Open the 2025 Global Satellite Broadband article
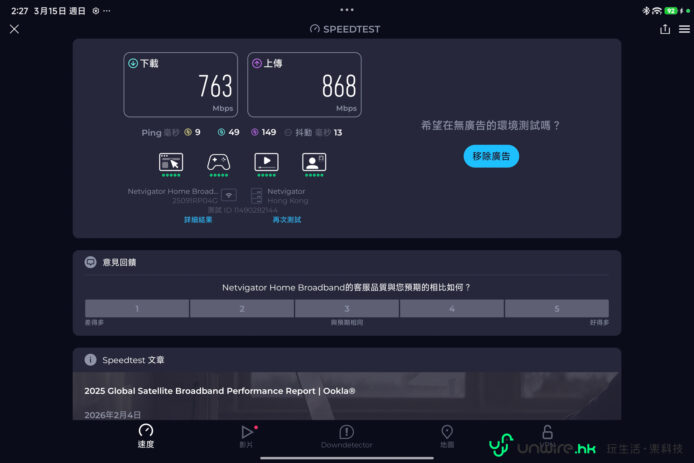 [220, 390]
